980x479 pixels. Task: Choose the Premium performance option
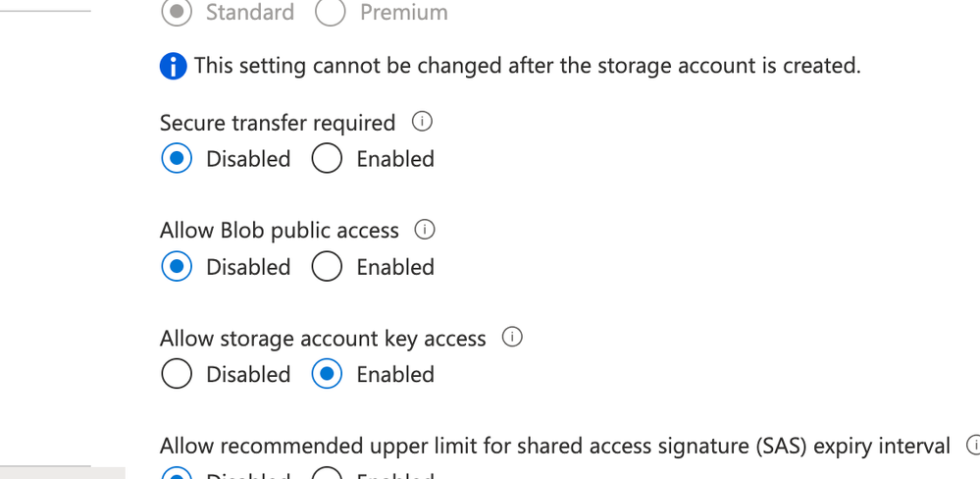pos(331,13)
